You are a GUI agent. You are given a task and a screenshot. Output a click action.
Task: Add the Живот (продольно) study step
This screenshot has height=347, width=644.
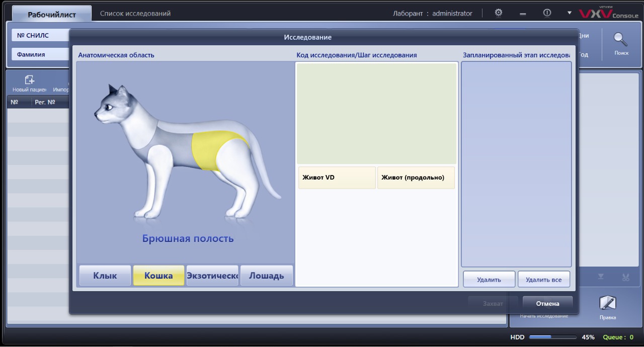416,178
